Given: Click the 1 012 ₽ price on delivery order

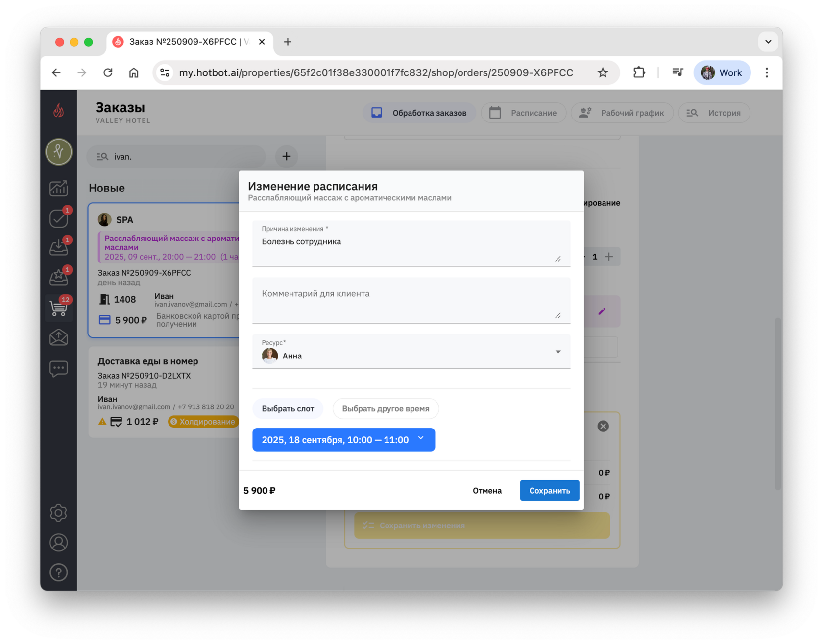Looking at the screenshot, I should (x=143, y=422).
